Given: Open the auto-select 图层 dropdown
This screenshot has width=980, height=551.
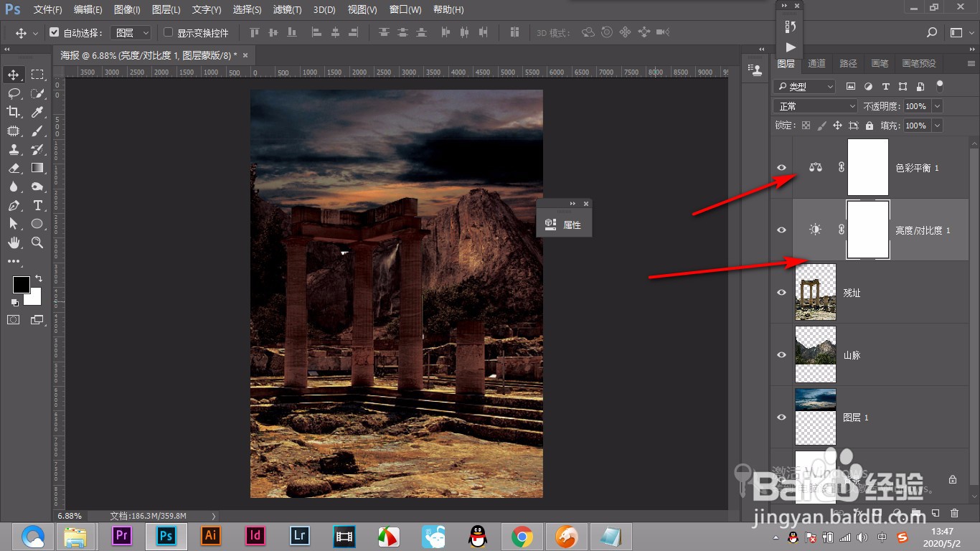Looking at the screenshot, I should click(131, 32).
